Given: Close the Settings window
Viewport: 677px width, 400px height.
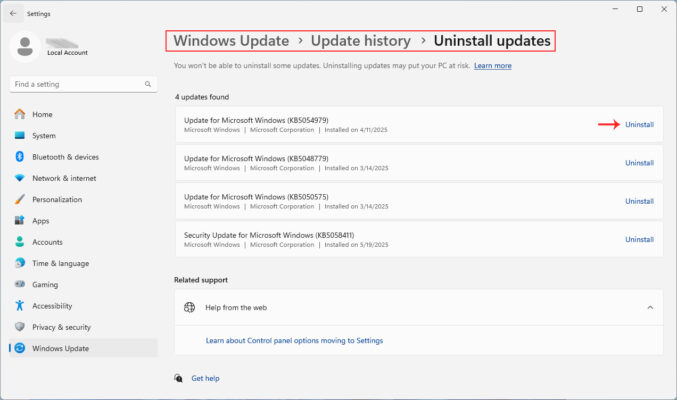Looking at the screenshot, I should click(664, 9).
